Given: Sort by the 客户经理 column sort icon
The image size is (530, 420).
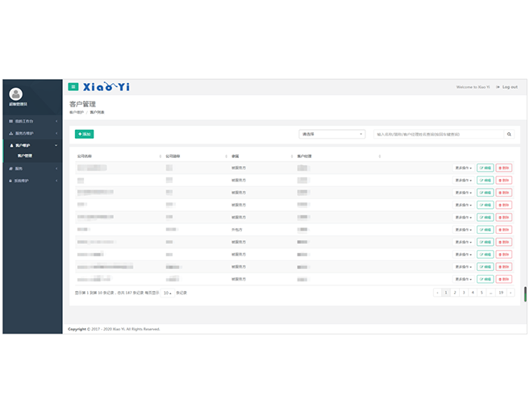Looking at the screenshot, I should click(379, 156).
